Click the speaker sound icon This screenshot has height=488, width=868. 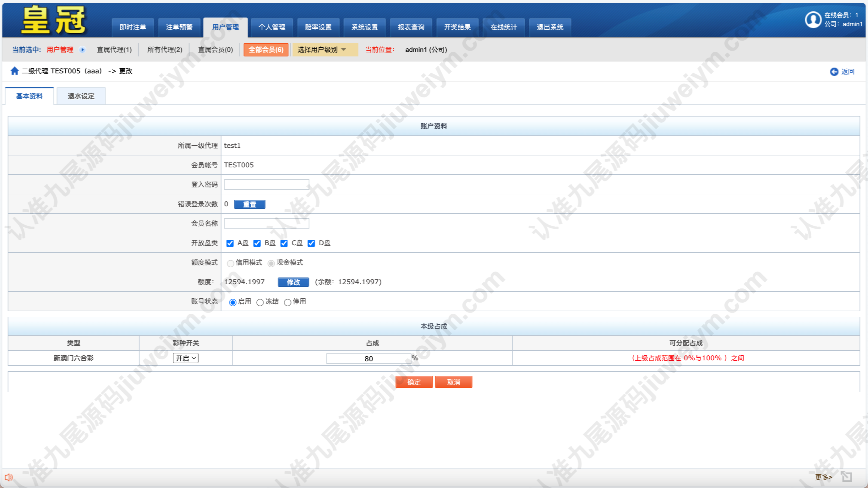click(x=9, y=477)
